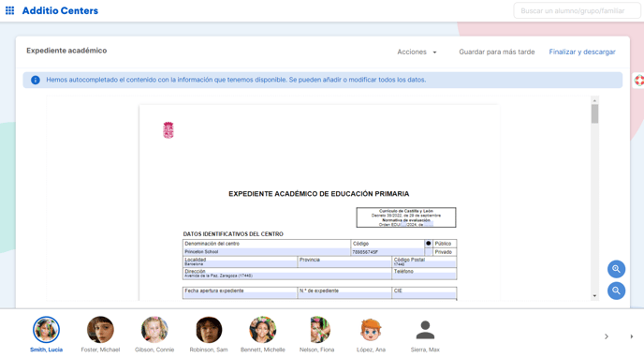Screen dimensions: 644x358
Task: Click the document crest logo
Action: pos(168,130)
